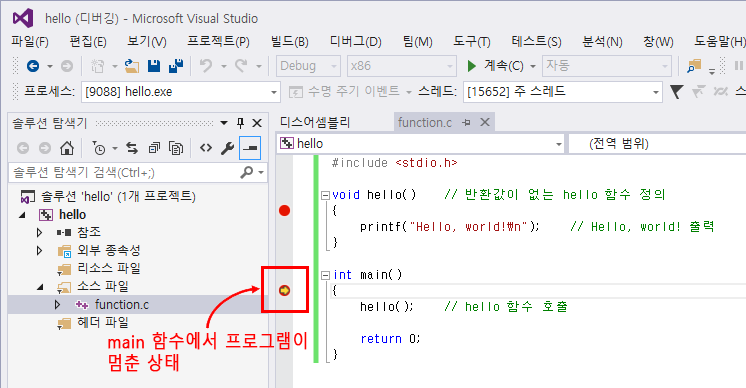This screenshot has width=746, height=388.
Task: Click Solution Explorer Back arrow icon
Action: click(23, 148)
